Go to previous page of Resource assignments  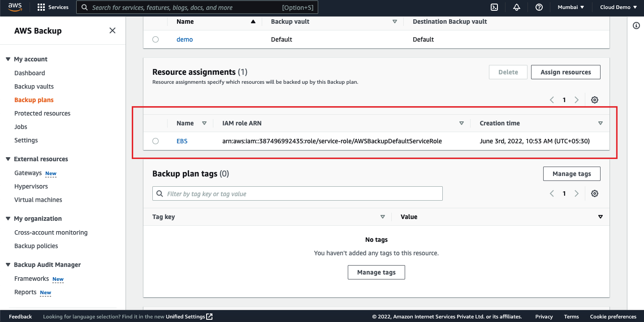click(x=552, y=100)
